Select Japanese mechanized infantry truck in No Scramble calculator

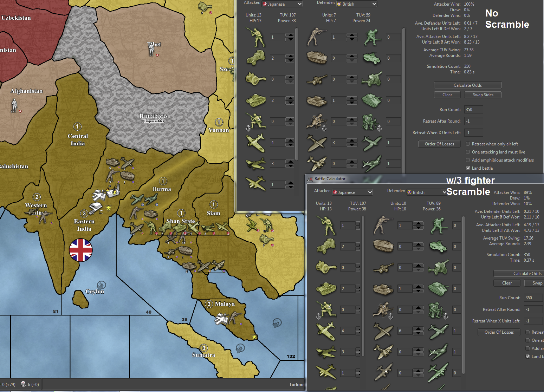click(255, 58)
